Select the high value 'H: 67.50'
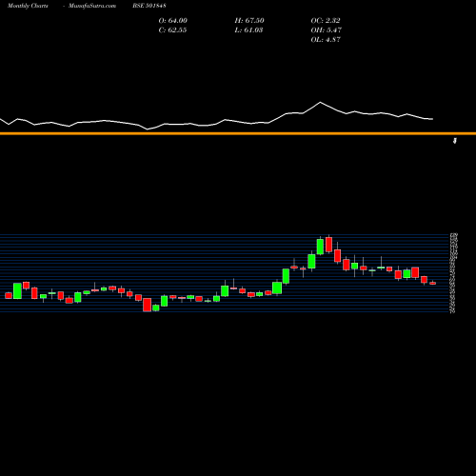This screenshot has height=476, width=476. [x=249, y=21]
